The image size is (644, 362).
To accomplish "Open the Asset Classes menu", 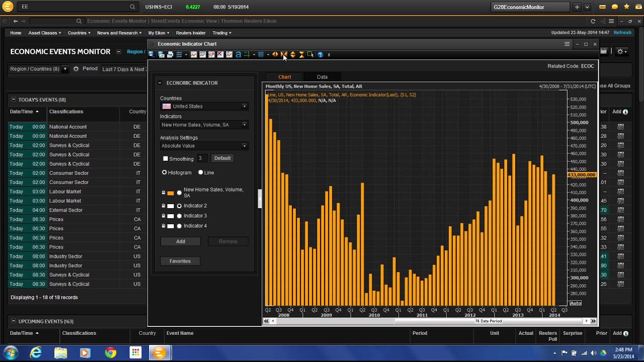I will 45,33.
